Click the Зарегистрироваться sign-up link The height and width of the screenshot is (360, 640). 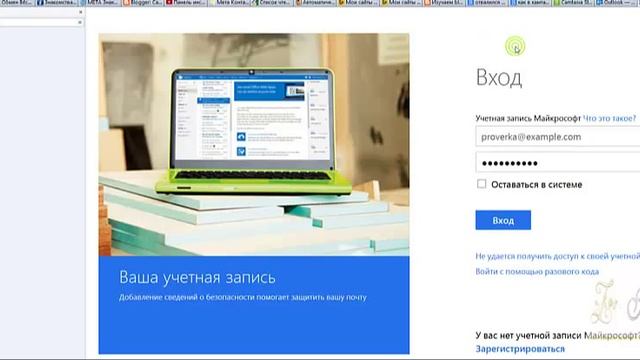point(520,349)
